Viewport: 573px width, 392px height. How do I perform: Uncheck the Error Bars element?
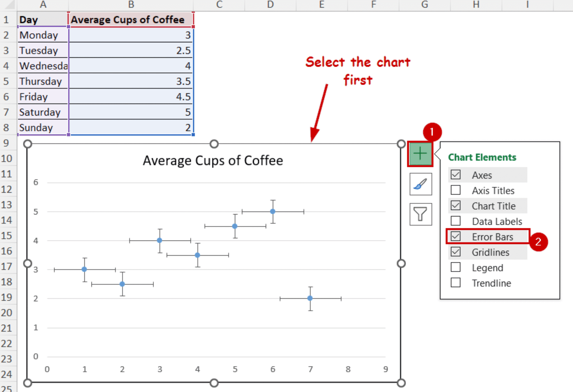[x=455, y=237]
